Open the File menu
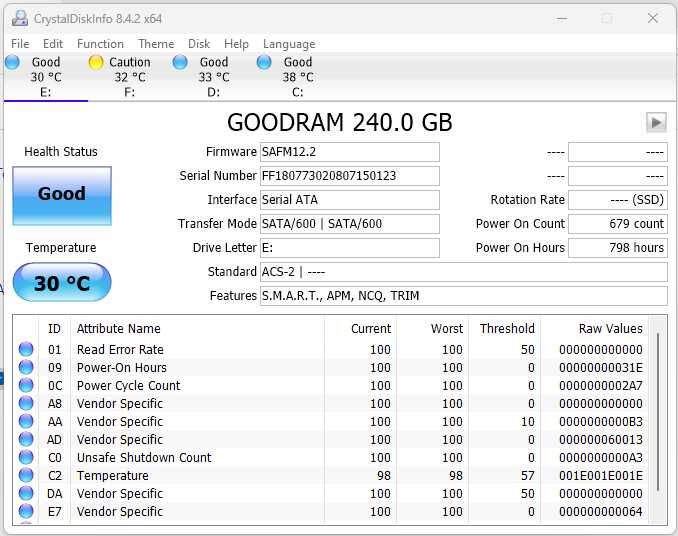This screenshot has width=678, height=536. click(20, 44)
